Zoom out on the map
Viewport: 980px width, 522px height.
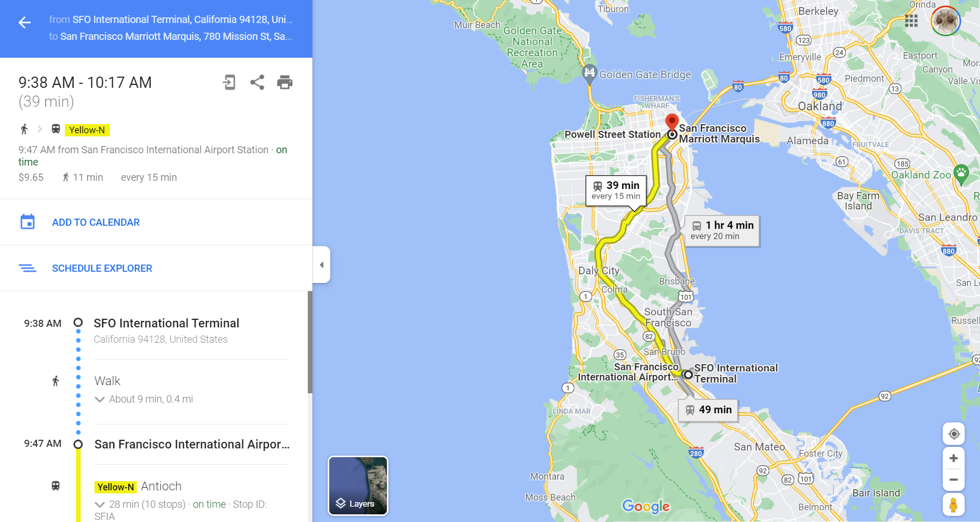(953, 480)
